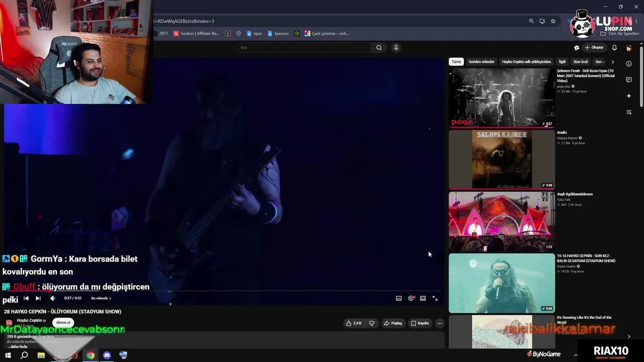
Task: Select the 'Seriden videolar' filter chip
Action: tap(481, 62)
